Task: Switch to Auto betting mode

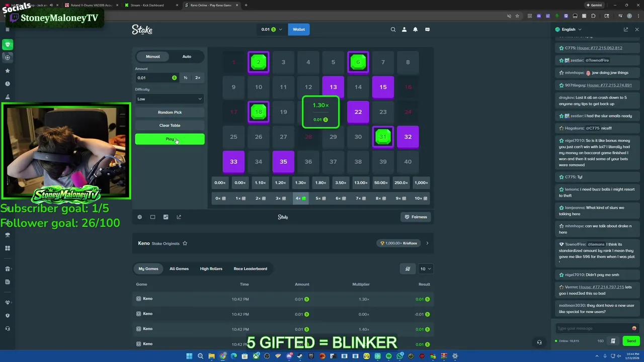Action: (x=187, y=56)
